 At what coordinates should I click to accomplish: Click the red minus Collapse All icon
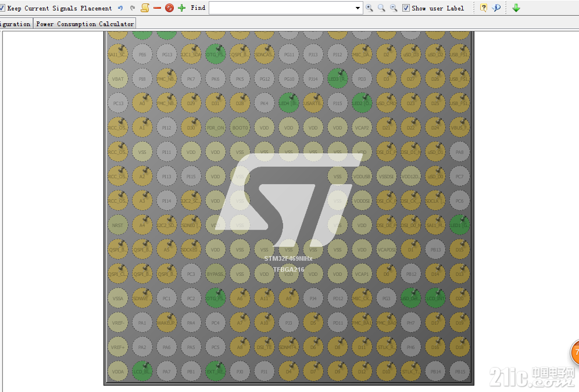(158, 8)
